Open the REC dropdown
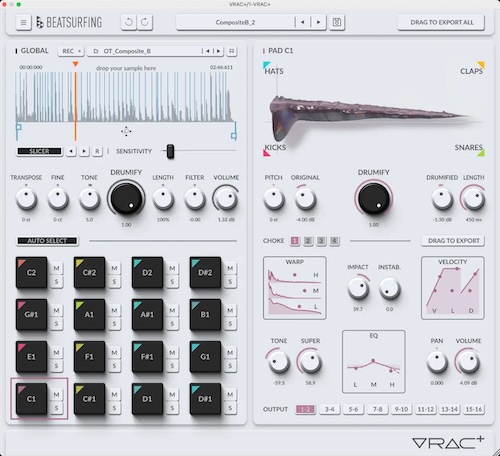Viewport: 500px width, 456px height. [x=71, y=51]
